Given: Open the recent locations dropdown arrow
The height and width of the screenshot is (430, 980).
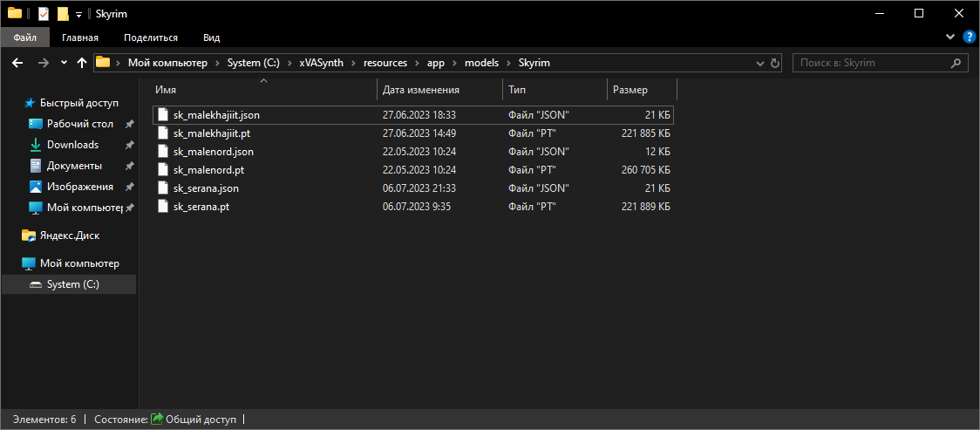Looking at the screenshot, I should coord(64,63).
